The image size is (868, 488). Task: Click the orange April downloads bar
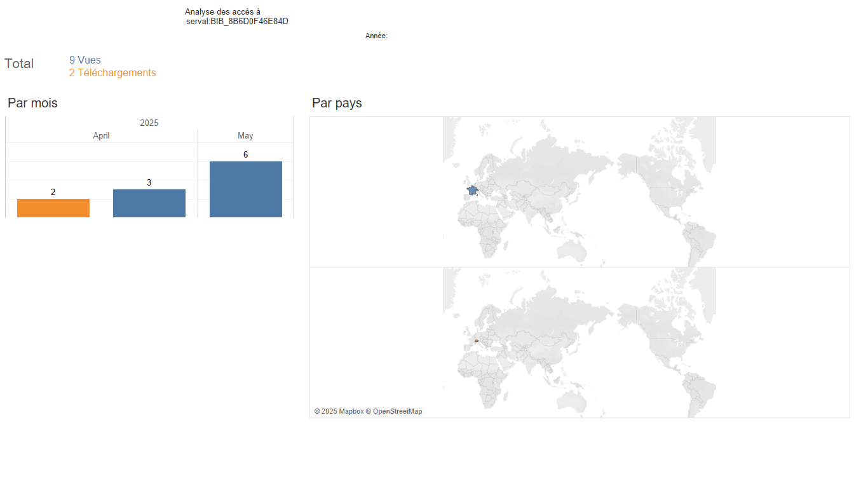[x=53, y=208]
